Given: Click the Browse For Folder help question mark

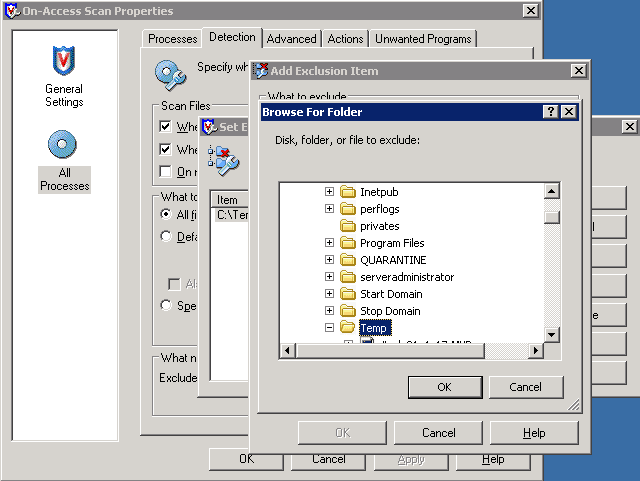Looking at the screenshot, I should 551,111.
